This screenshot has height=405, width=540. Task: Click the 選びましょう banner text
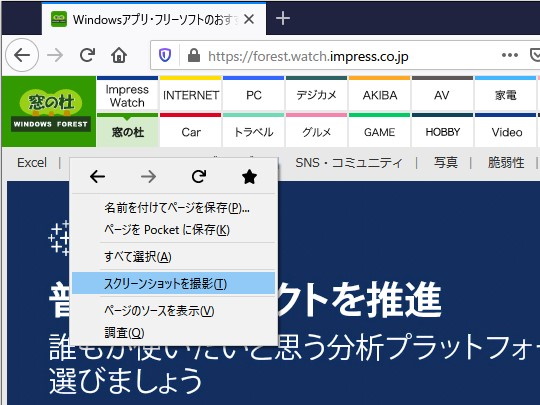tap(126, 381)
